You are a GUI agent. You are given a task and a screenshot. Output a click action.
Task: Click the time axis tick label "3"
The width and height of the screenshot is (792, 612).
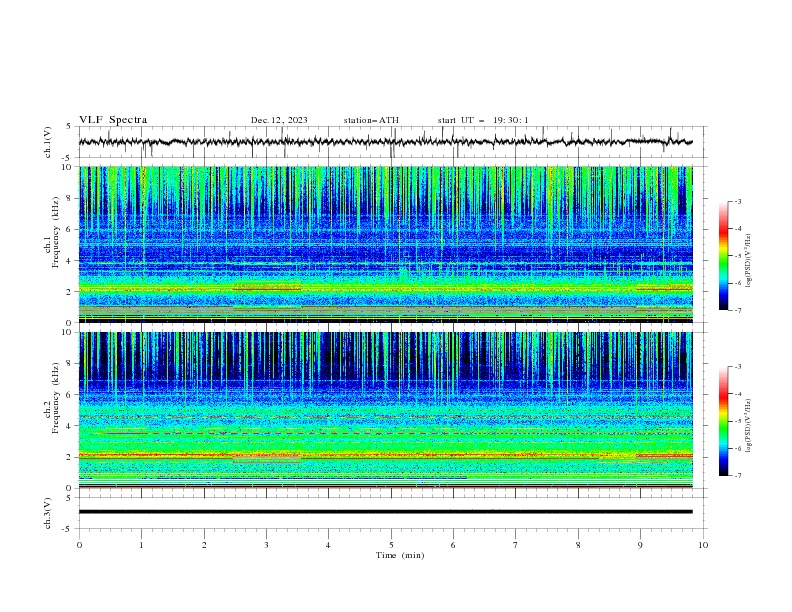[x=266, y=545]
